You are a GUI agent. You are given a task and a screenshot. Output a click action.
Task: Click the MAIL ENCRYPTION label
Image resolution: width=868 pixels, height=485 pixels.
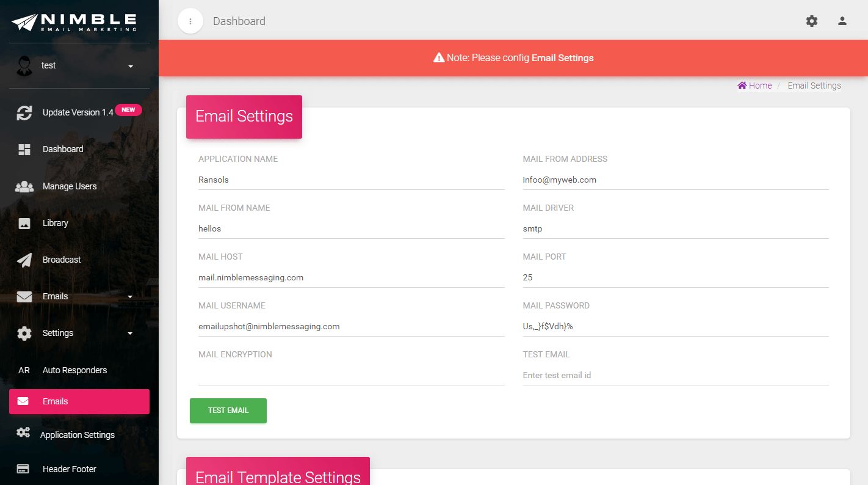pyautogui.click(x=235, y=354)
